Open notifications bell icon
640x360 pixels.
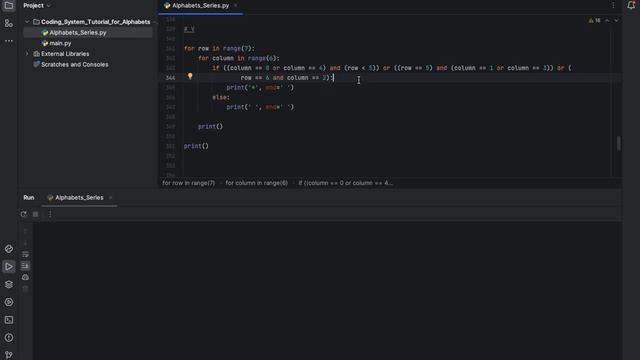pos(631,5)
